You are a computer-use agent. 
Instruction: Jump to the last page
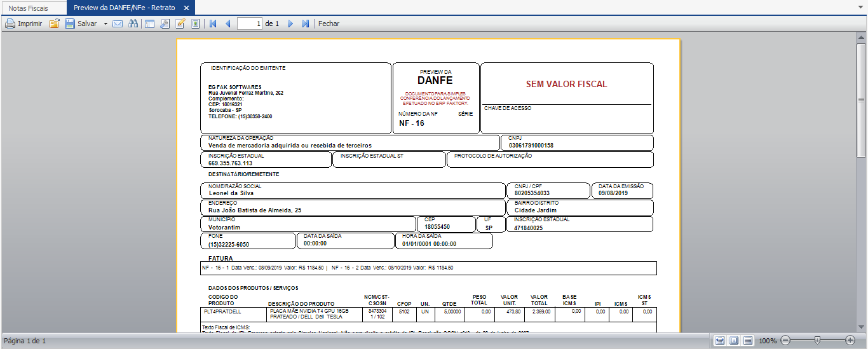point(305,24)
